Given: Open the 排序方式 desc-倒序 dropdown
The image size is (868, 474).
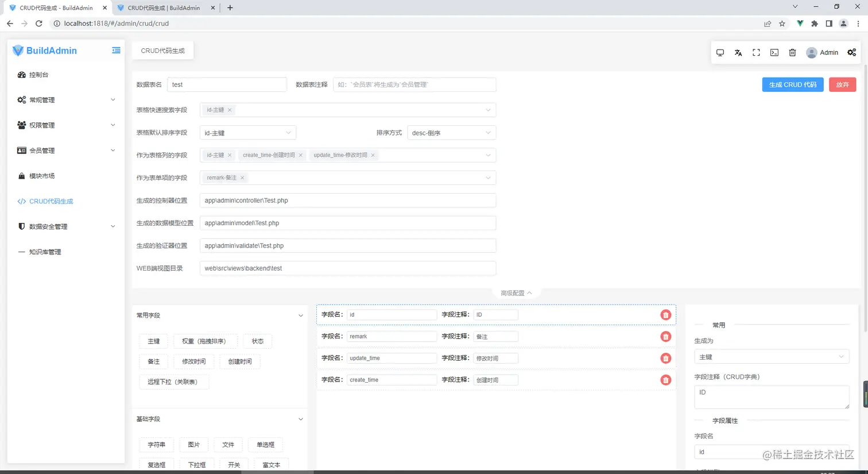Looking at the screenshot, I should 452,133.
